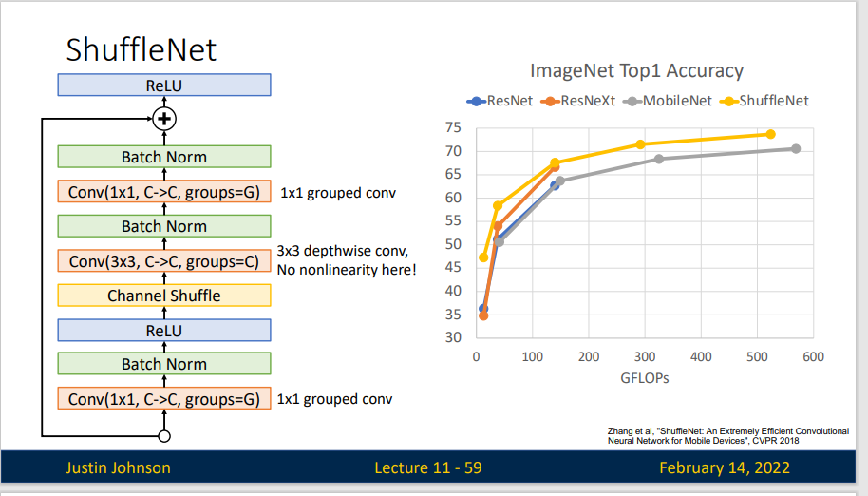Click "Lecture 11 - 59" in the footer

point(428,467)
